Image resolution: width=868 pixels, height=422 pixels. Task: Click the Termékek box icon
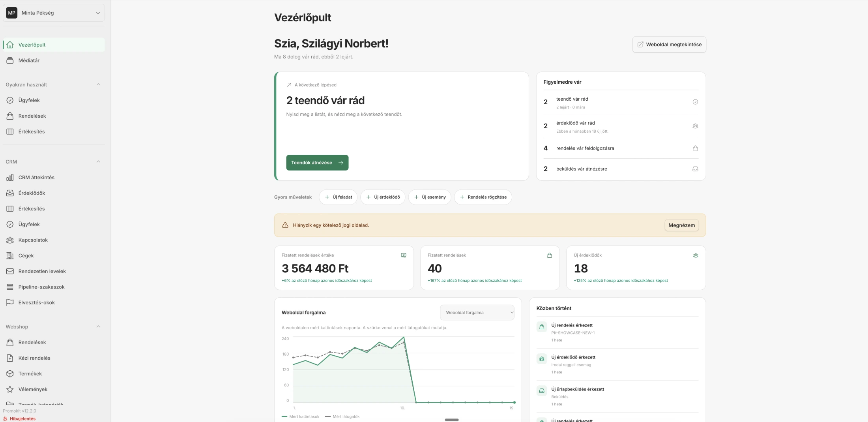pos(10,374)
